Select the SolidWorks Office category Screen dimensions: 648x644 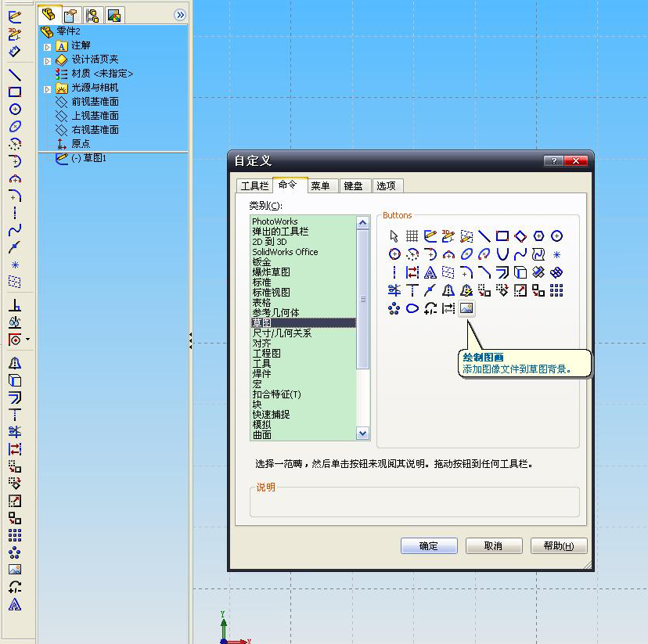304,252
